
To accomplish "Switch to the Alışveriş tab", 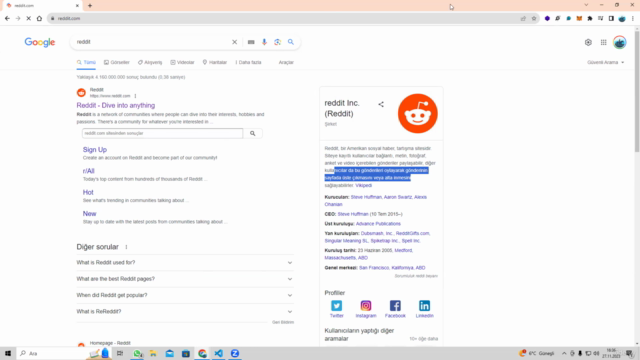I will click(x=150, y=62).
